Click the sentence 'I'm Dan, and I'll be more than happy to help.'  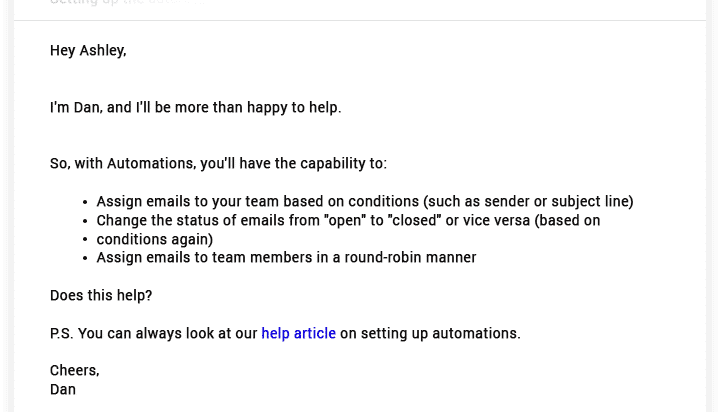coord(196,107)
